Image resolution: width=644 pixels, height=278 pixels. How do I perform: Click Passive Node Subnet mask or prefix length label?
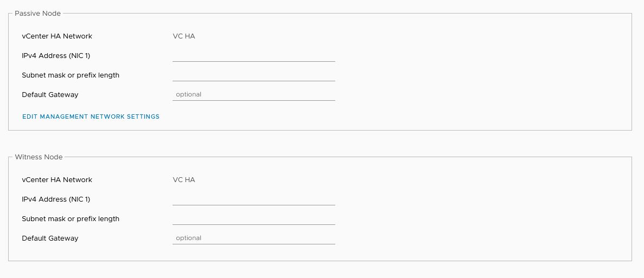[x=71, y=75]
